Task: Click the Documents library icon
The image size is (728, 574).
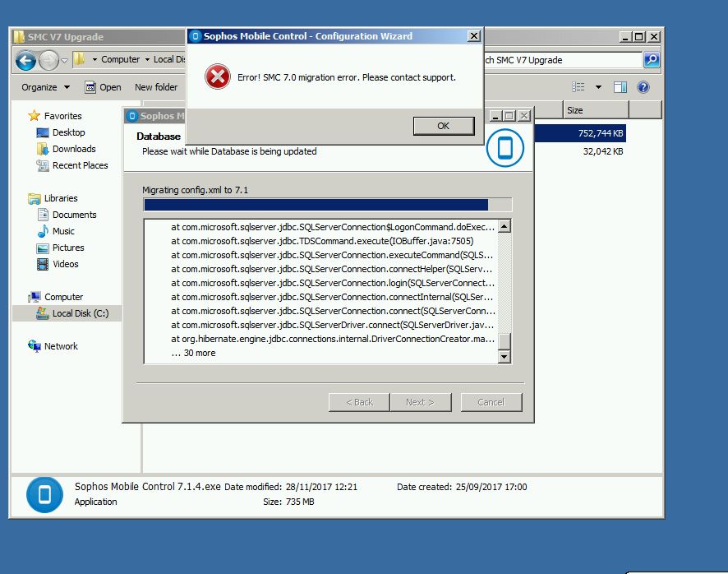Action: pyautogui.click(x=43, y=215)
